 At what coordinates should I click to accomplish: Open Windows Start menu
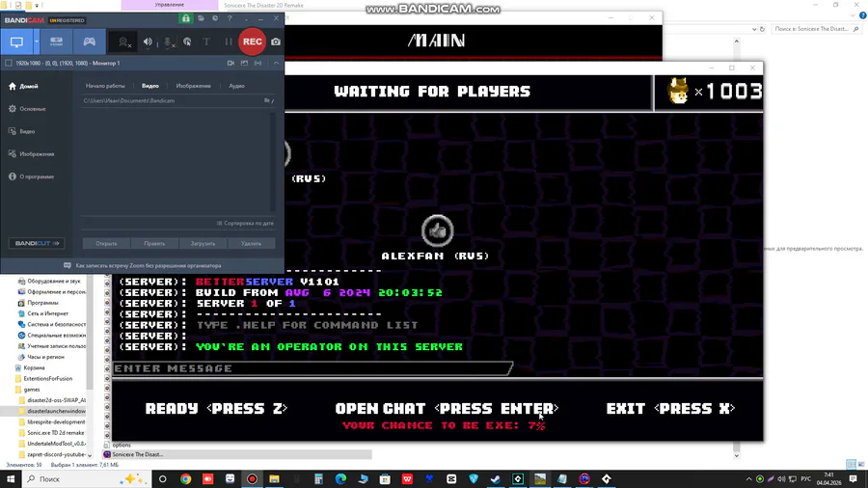[11, 479]
